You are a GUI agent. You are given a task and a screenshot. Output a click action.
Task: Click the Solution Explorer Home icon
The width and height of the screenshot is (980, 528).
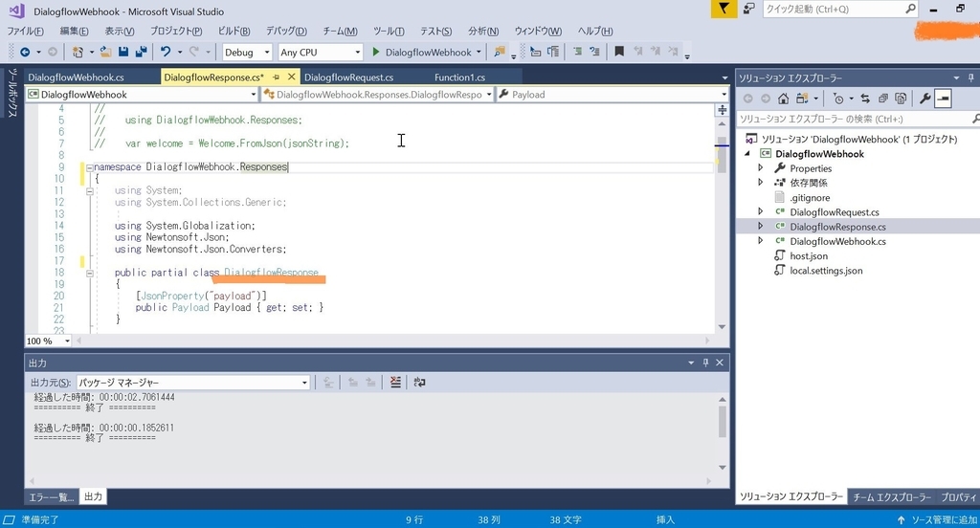pyautogui.click(x=783, y=99)
